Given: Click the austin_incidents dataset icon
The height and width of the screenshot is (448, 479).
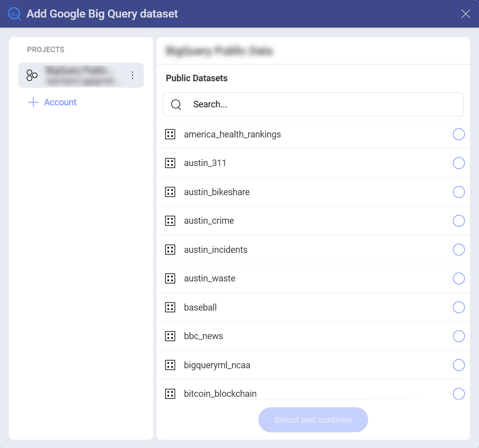Looking at the screenshot, I should [170, 250].
